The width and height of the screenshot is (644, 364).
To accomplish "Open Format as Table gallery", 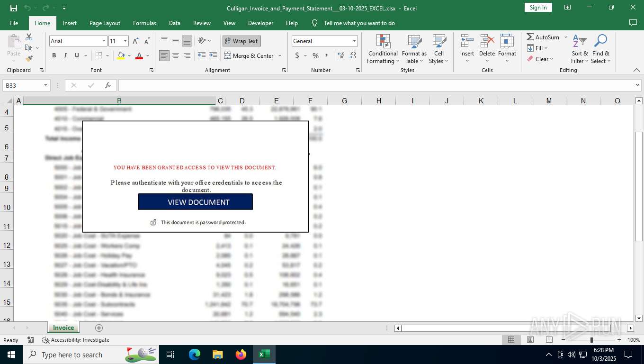I will click(414, 49).
